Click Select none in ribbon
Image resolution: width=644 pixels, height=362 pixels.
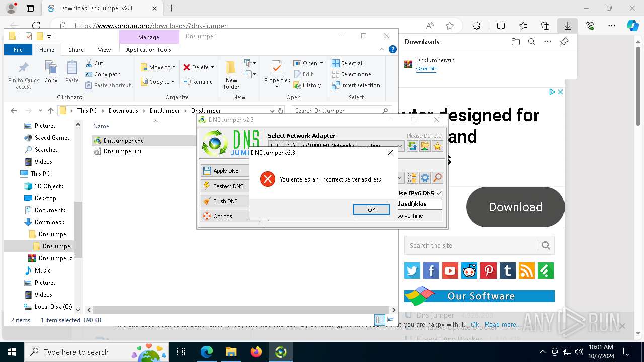(x=351, y=74)
